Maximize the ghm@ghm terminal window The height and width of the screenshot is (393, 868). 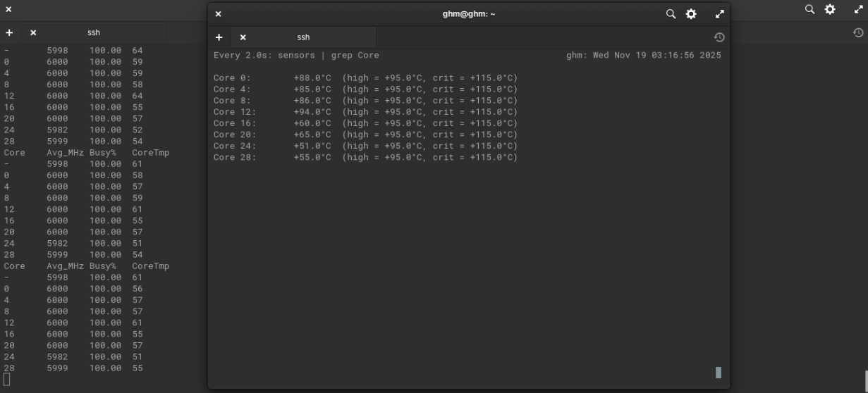[x=719, y=14]
